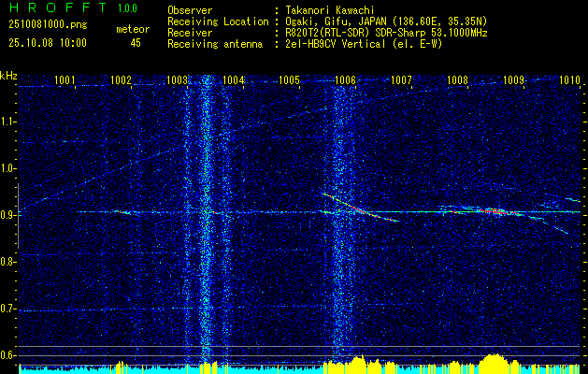Screen dimensions: 588x374
Task: Click the bright red meteor echo streak after 1006
Action: pos(361,208)
